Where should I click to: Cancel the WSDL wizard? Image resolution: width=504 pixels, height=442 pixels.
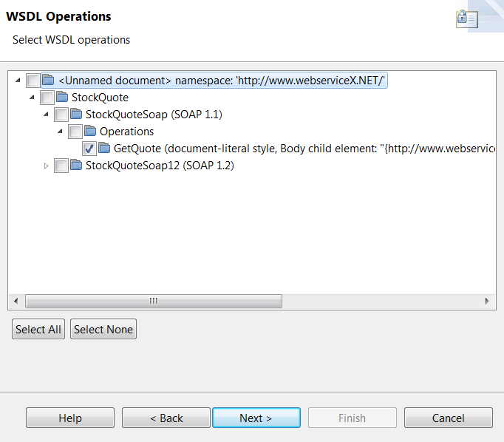click(449, 418)
